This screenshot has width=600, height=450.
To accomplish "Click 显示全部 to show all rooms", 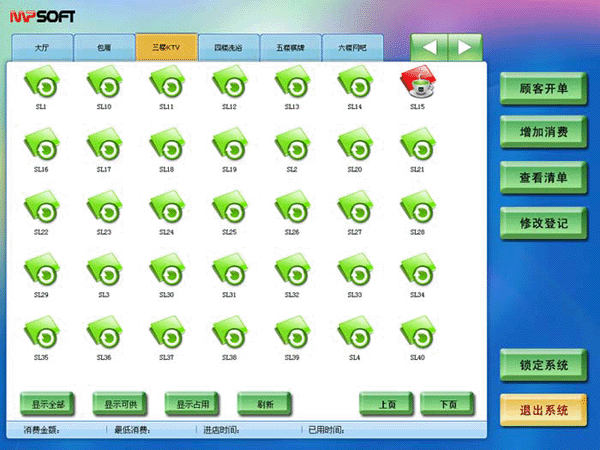I will tap(48, 404).
